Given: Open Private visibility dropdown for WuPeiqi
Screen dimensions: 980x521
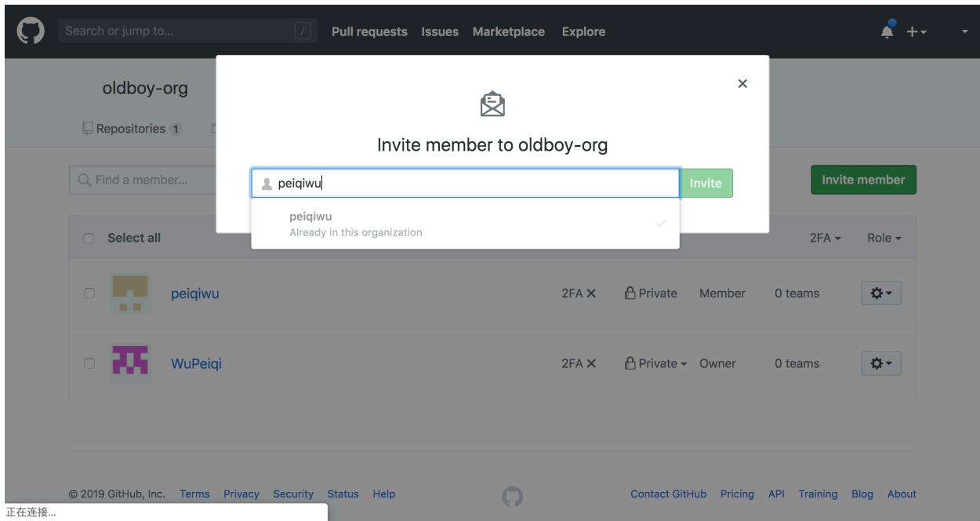Looking at the screenshot, I should [655, 363].
